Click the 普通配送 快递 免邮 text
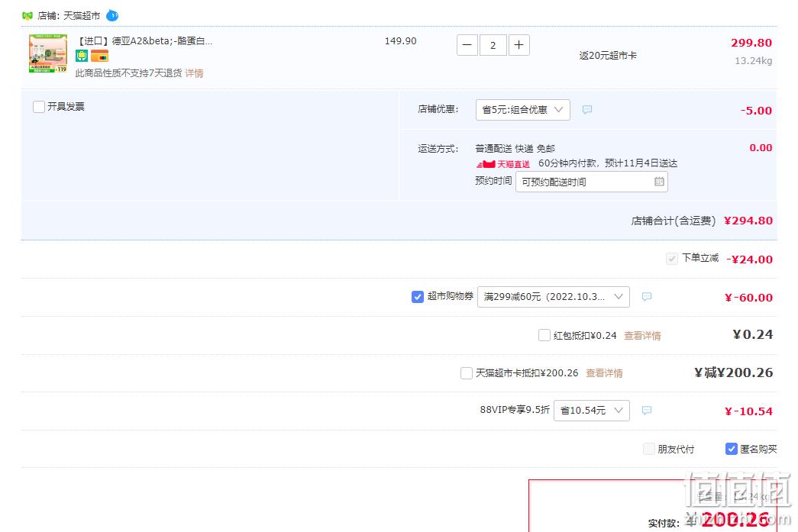 [x=515, y=149]
